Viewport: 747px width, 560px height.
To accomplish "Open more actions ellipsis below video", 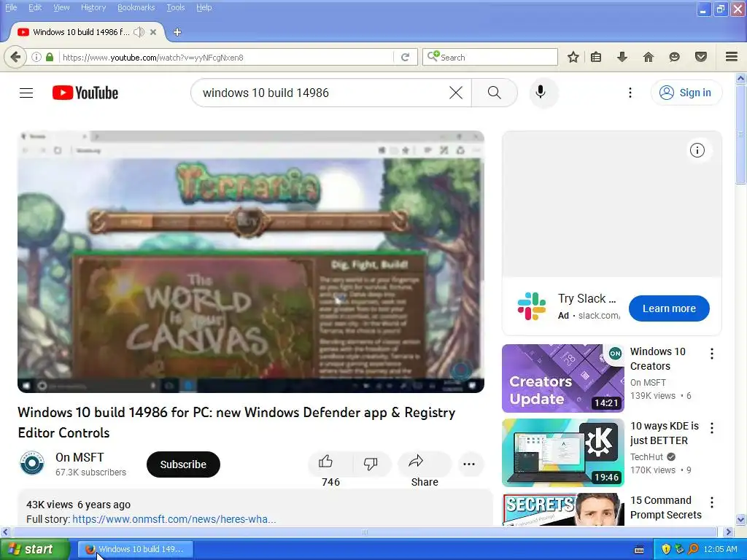I will (x=469, y=464).
